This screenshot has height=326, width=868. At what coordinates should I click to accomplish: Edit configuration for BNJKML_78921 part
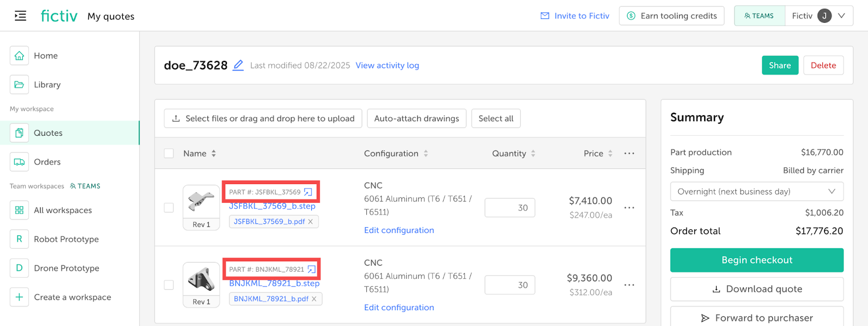399,307
